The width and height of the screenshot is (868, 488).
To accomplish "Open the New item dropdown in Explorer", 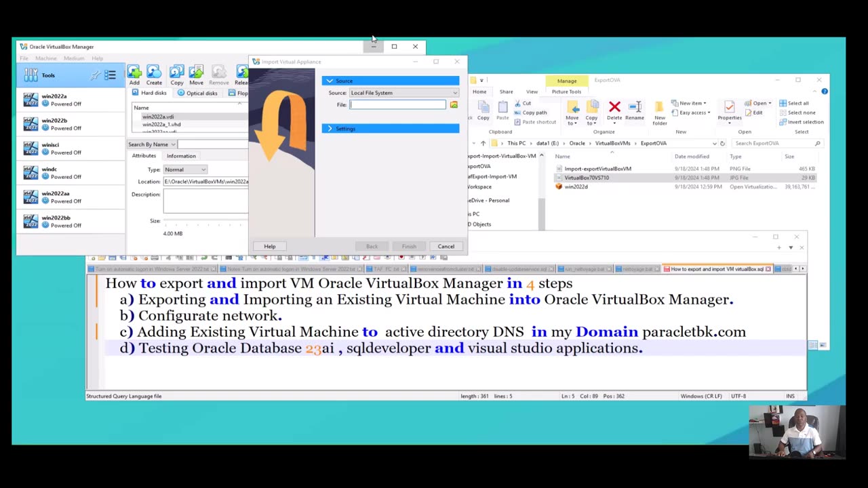I will pyautogui.click(x=688, y=103).
